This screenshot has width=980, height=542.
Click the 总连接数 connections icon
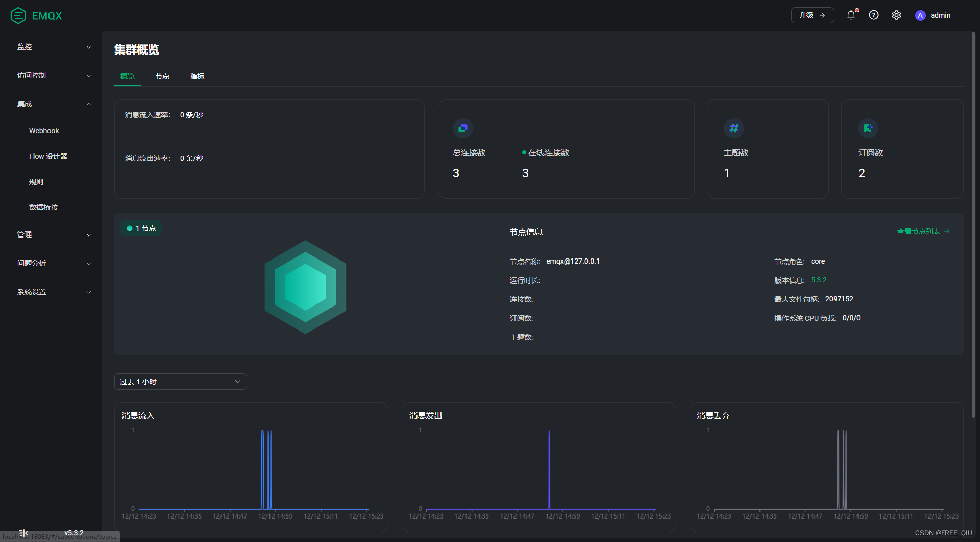(x=462, y=128)
